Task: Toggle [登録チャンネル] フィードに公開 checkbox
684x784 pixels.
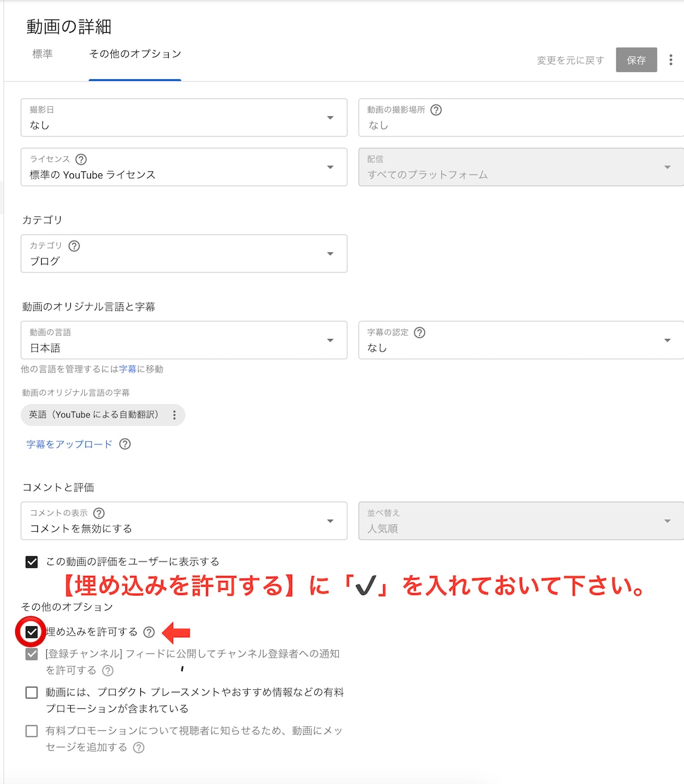Action: [x=32, y=654]
